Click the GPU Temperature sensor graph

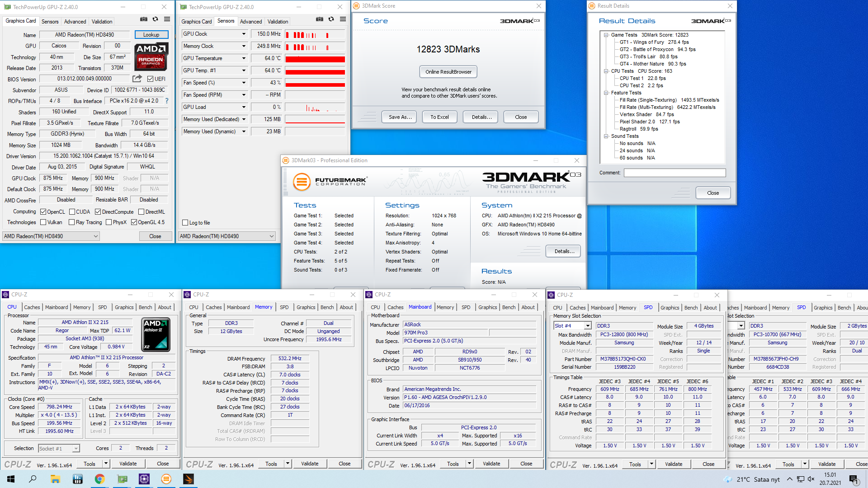[x=315, y=59]
